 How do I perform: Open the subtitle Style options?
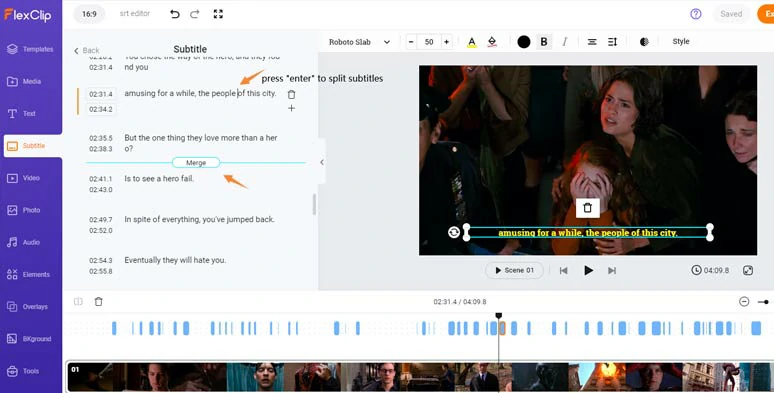coord(681,41)
